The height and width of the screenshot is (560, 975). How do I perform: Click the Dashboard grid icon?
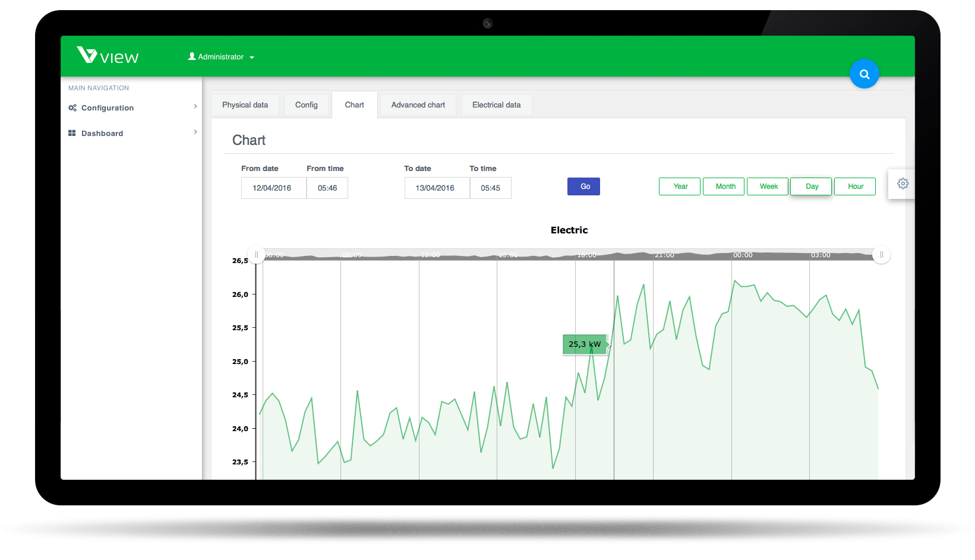tap(72, 134)
